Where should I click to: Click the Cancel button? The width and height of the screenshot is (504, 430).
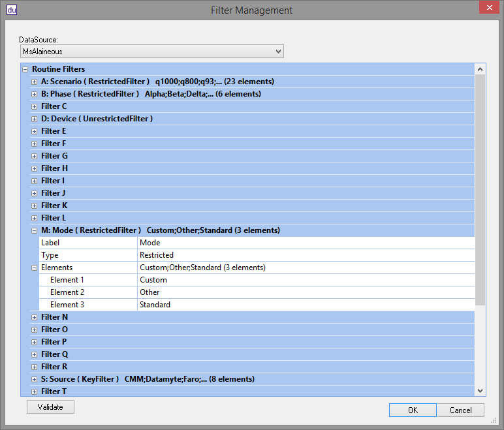point(460,410)
